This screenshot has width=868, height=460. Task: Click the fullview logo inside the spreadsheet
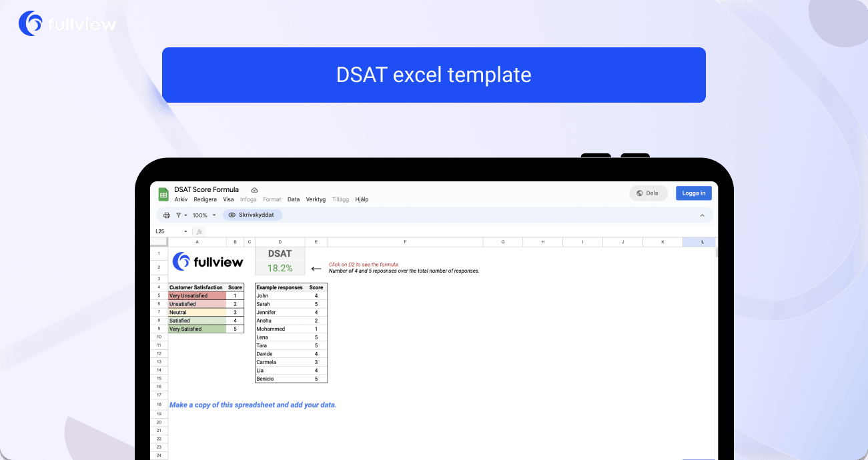click(207, 261)
